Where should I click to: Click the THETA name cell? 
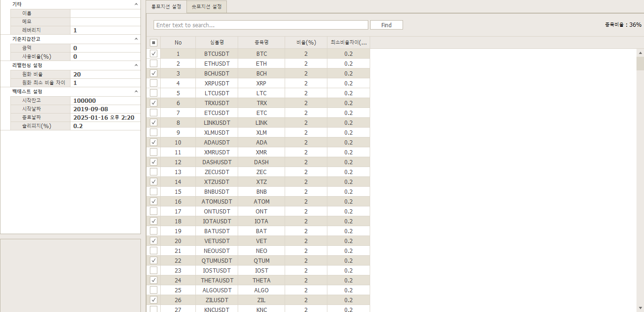point(262,280)
